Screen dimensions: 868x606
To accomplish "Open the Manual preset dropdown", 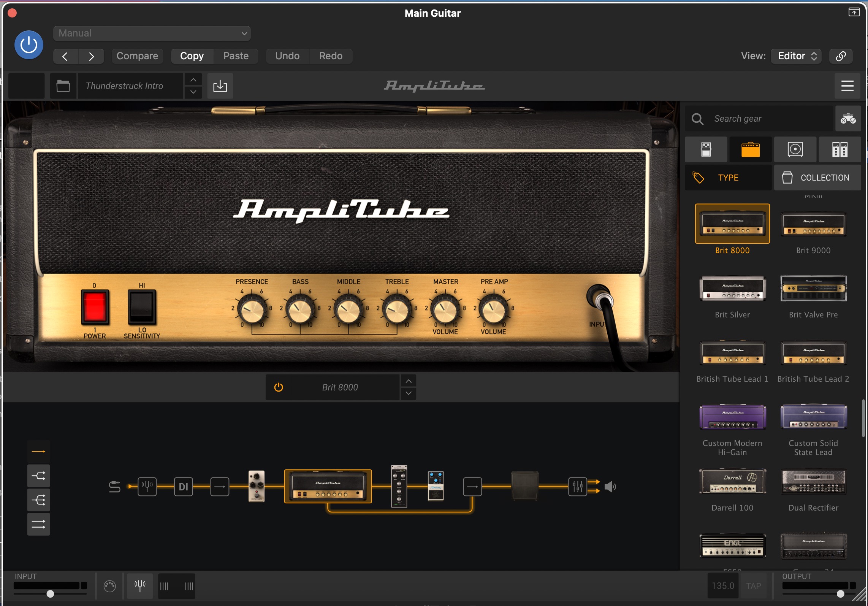I will tap(152, 33).
